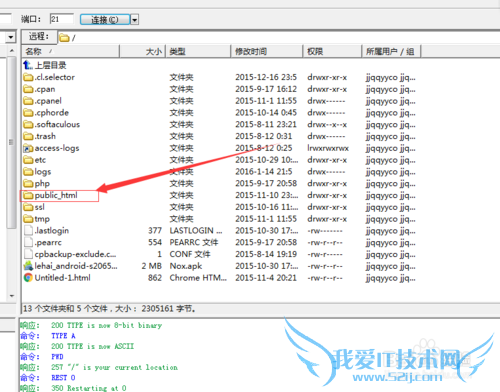Open the local path dropdown arrow at left
The width and height of the screenshot is (500, 392).
[11, 37]
